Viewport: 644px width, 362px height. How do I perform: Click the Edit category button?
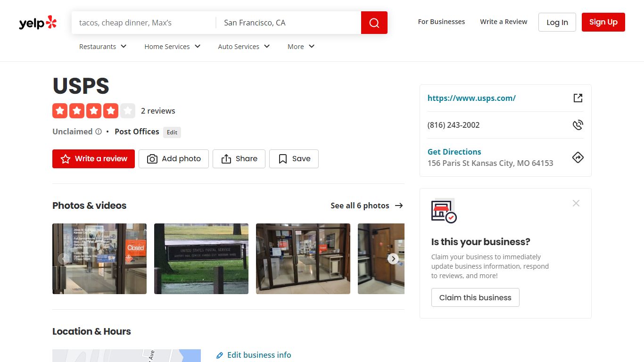pyautogui.click(x=172, y=132)
